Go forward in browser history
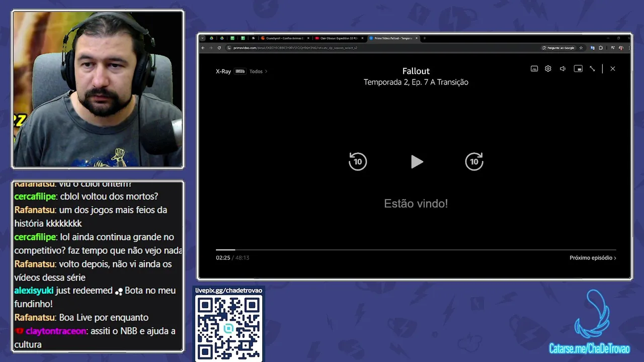Screen dimensions: 644x362 tap(211, 48)
